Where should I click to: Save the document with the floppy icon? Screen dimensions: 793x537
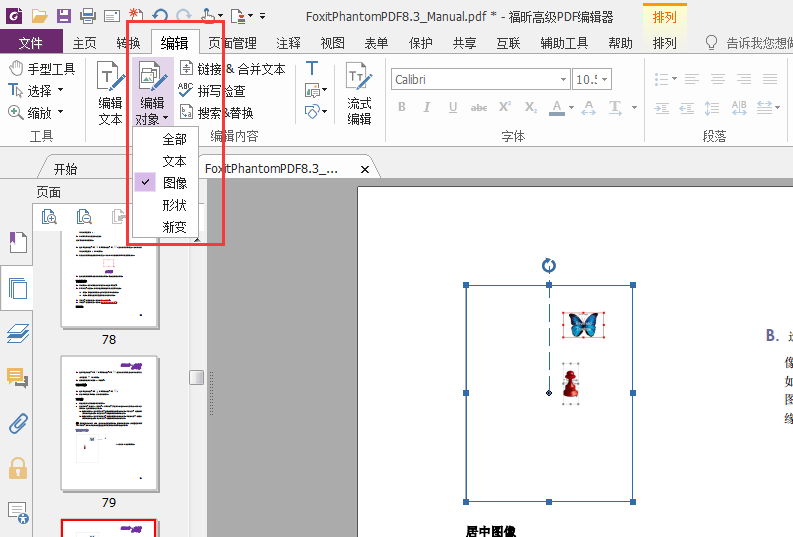[x=63, y=16]
